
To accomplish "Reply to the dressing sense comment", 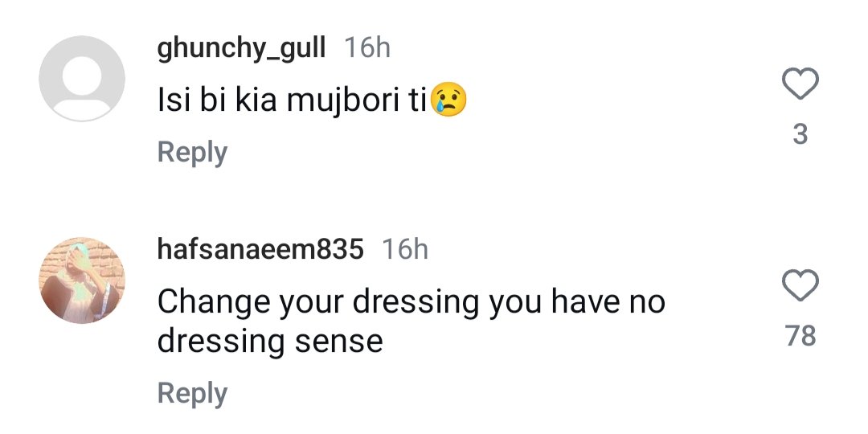I will [x=192, y=393].
